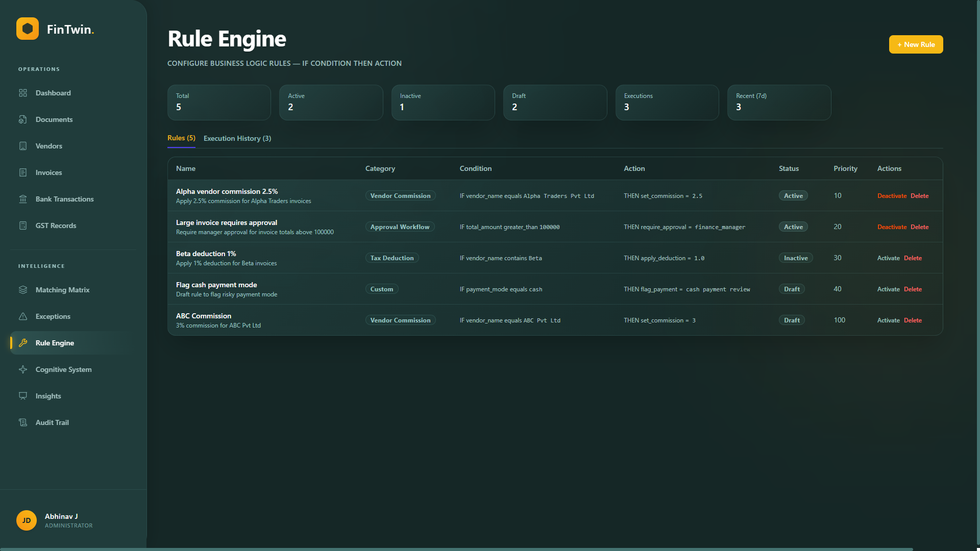The height and width of the screenshot is (551, 980).
Task: Activate the Flag cash payment mode rule
Action: coord(888,289)
